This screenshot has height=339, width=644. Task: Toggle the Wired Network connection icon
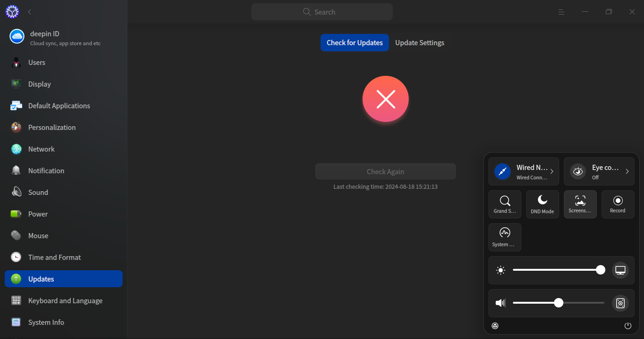click(503, 171)
